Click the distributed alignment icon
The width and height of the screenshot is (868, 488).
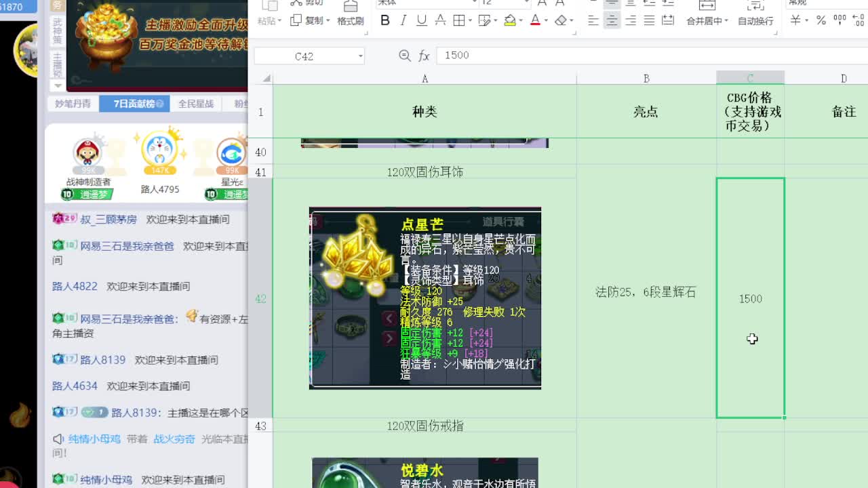(x=668, y=21)
